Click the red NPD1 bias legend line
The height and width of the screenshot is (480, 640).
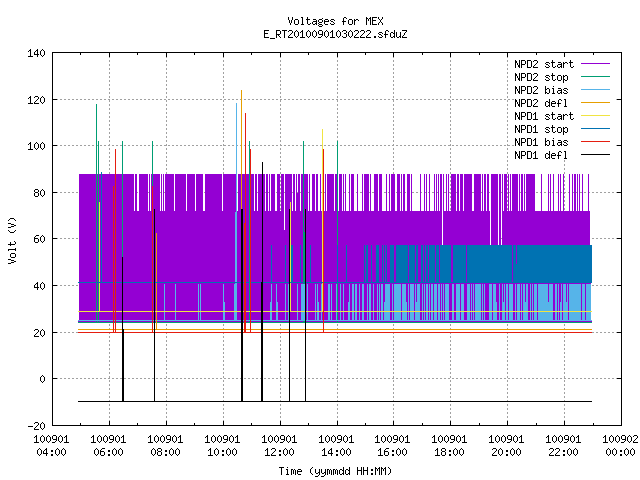596,142
